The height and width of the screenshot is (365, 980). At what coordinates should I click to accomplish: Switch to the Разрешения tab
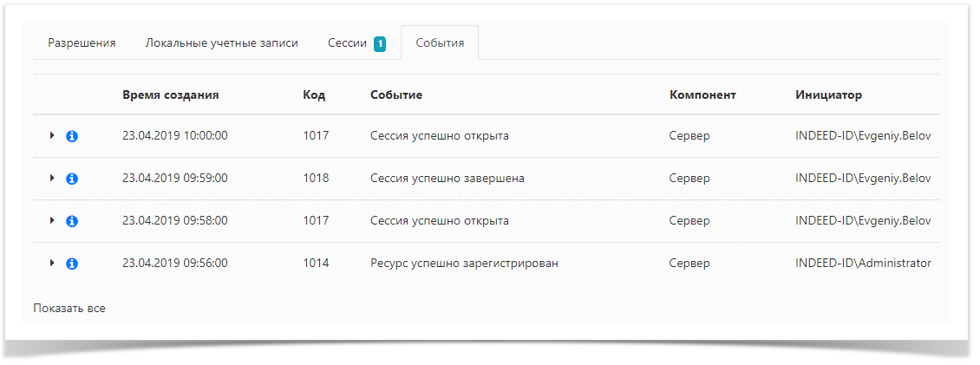point(82,43)
